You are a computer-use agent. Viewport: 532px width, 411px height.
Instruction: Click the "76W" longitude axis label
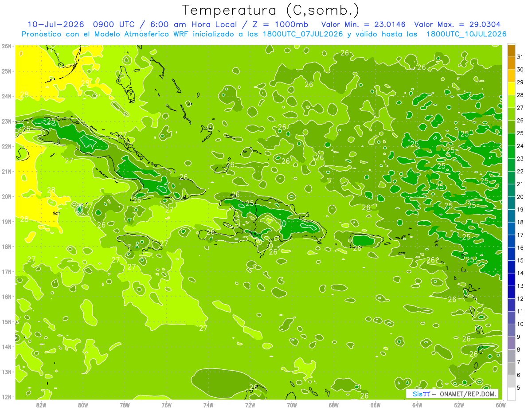pyautogui.click(x=166, y=405)
